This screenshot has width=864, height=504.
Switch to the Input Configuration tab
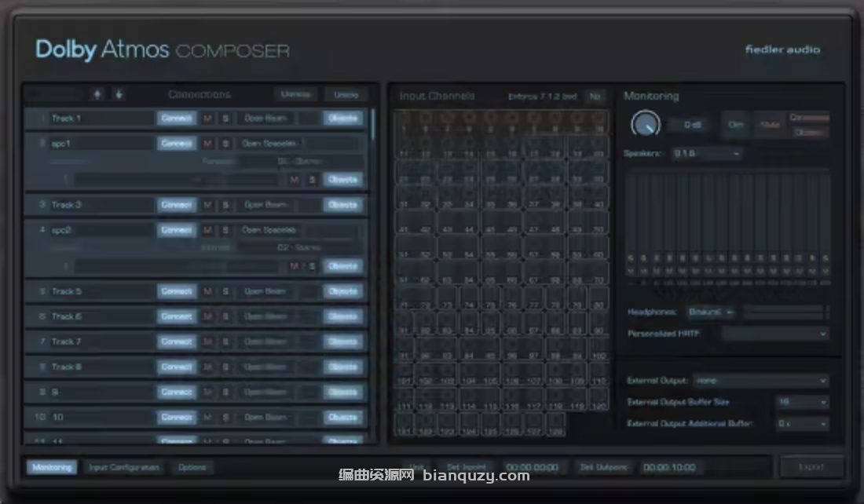pos(123,467)
